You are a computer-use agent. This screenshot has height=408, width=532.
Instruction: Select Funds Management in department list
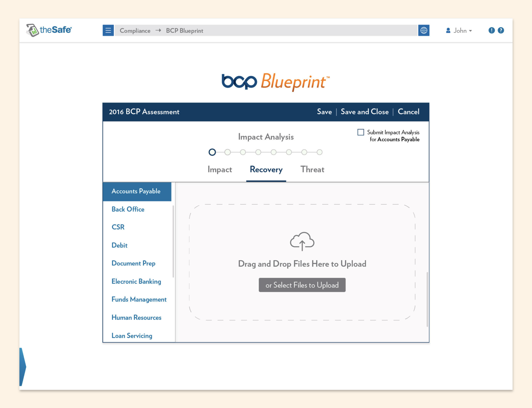pyautogui.click(x=139, y=299)
